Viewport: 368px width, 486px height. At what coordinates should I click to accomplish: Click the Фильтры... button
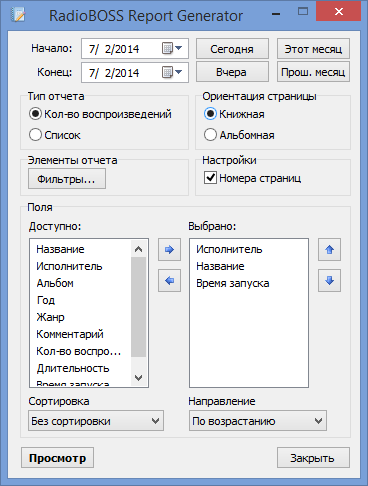click(x=67, y=179)
